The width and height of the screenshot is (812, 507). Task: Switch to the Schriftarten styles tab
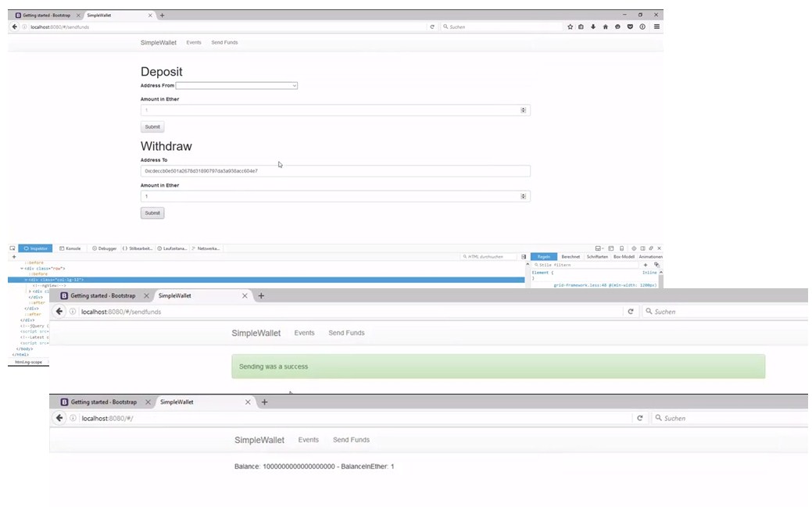click(597, 257)
